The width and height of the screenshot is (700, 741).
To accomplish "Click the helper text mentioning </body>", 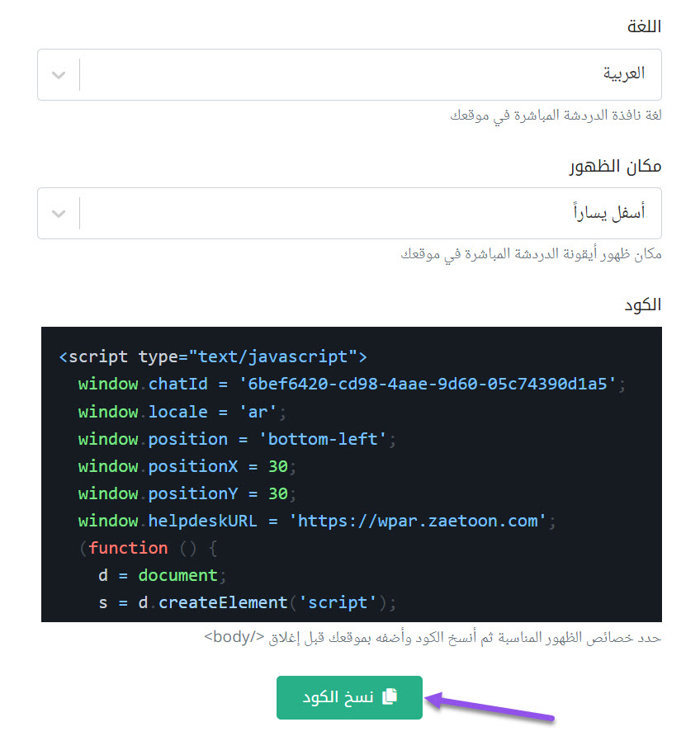I will 433,638.
